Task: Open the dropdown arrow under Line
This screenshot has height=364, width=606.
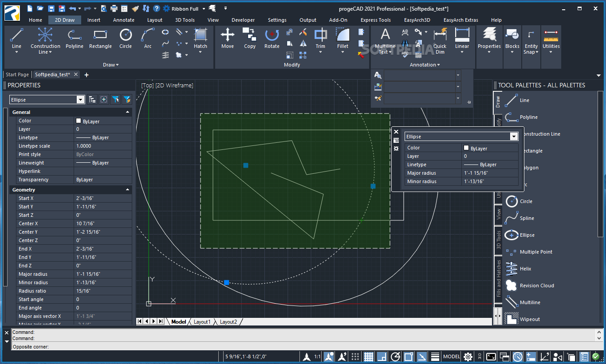Action: 16,52
